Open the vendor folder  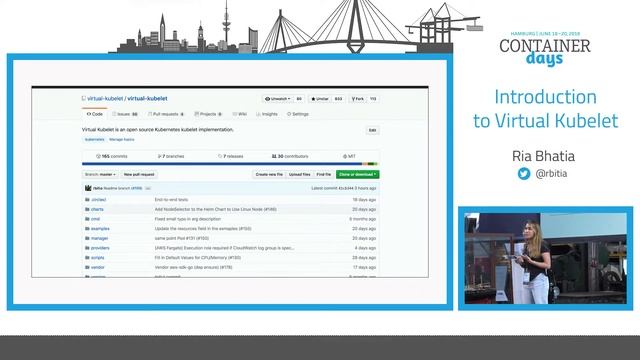(98, 267)
